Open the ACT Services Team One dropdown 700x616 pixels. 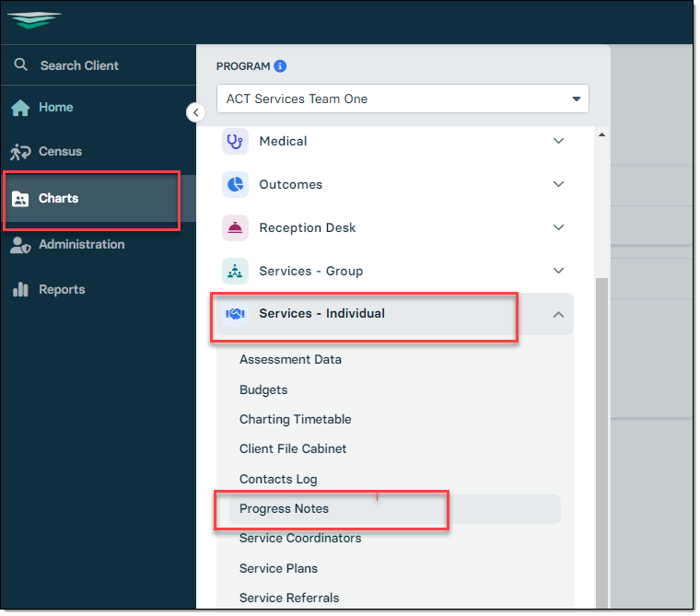[402, 99]
